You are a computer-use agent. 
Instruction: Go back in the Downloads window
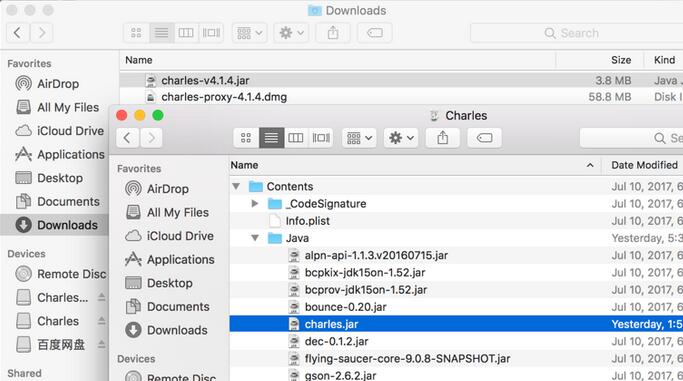coord(18,33)
